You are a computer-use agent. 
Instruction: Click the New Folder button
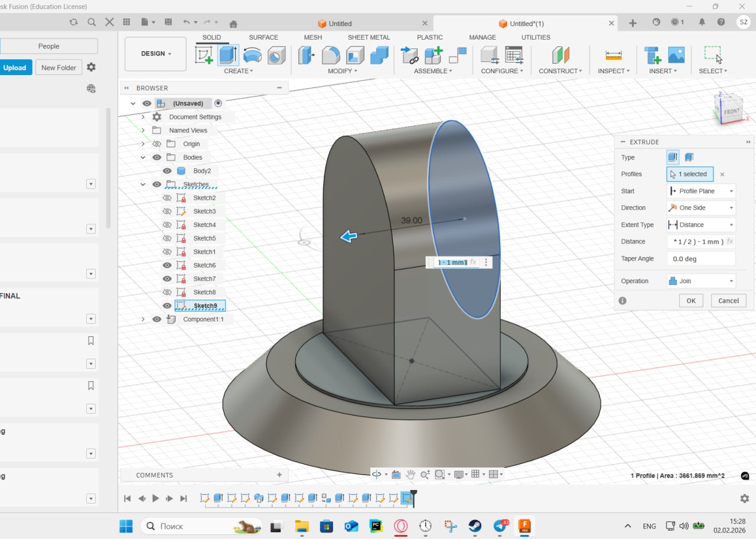(x=58, y=67)
